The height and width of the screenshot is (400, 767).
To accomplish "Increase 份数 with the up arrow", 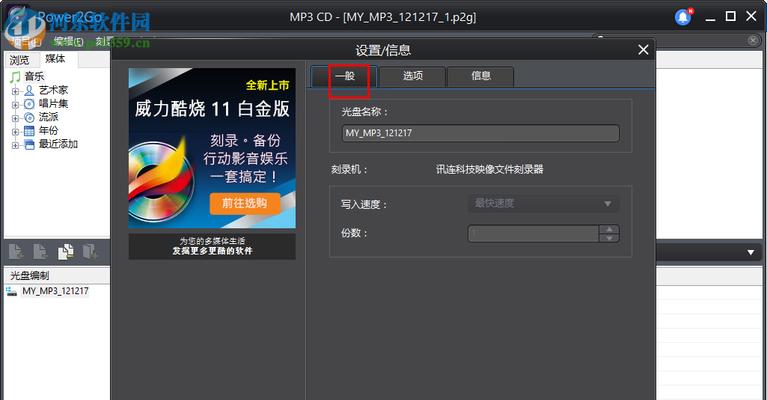I will (x=609, y=229).
